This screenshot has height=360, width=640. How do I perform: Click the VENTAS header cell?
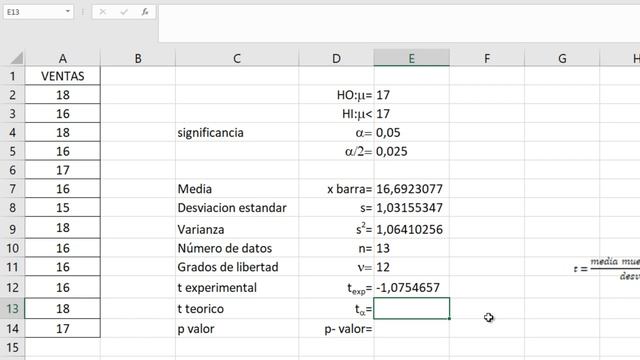(x=62, y=76)
